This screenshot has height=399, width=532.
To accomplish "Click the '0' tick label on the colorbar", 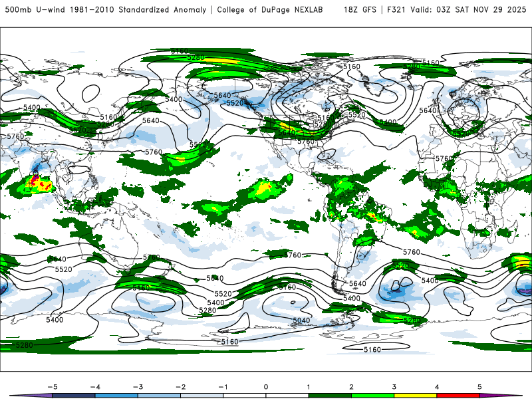I will (x=265, y=387).
